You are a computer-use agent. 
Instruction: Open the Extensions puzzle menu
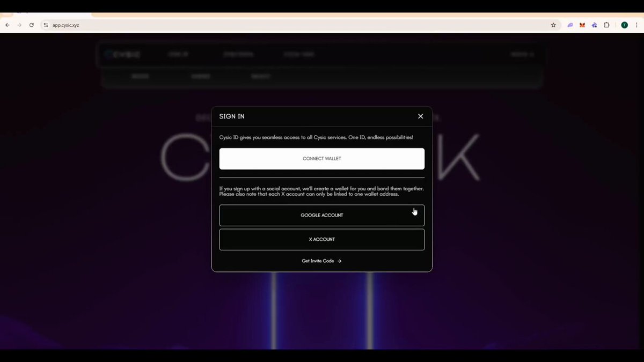pyautogui.click(x=606, y=25)
